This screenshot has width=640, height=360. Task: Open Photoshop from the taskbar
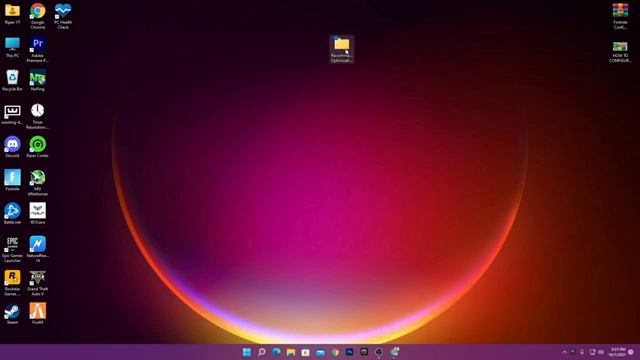350,352
